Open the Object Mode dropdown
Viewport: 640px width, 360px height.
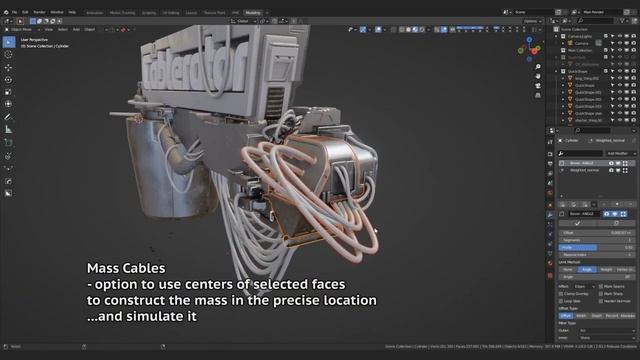point(22,29)
